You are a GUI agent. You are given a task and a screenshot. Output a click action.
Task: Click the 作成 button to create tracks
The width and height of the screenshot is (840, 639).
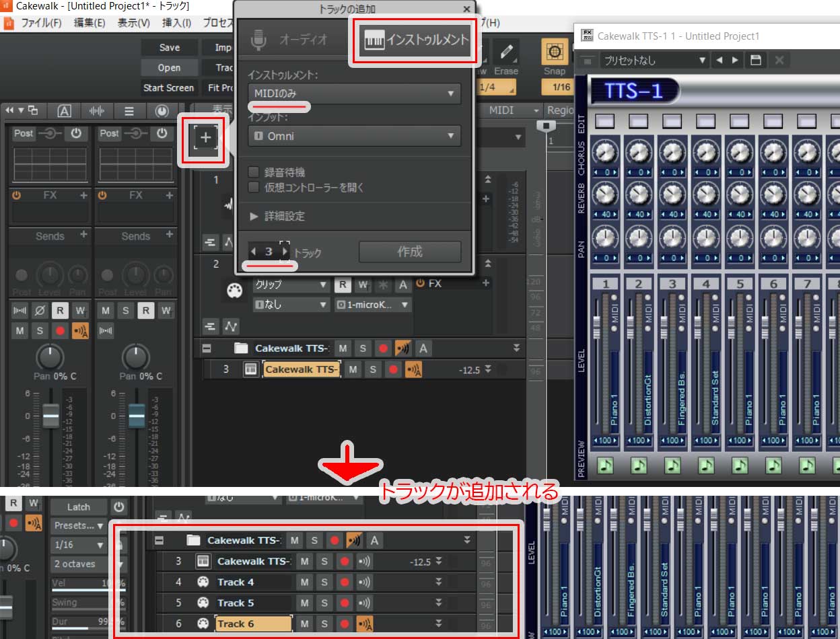coord(410,252)
